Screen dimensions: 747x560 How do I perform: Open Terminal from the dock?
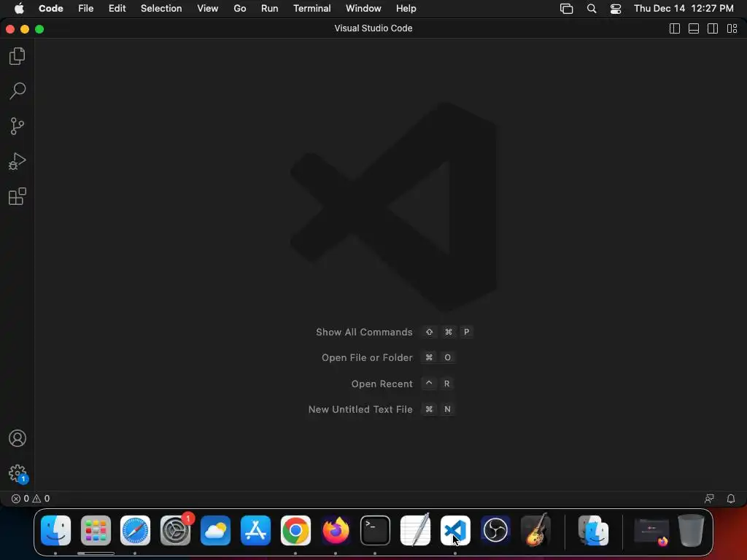(x=376, y=531)
